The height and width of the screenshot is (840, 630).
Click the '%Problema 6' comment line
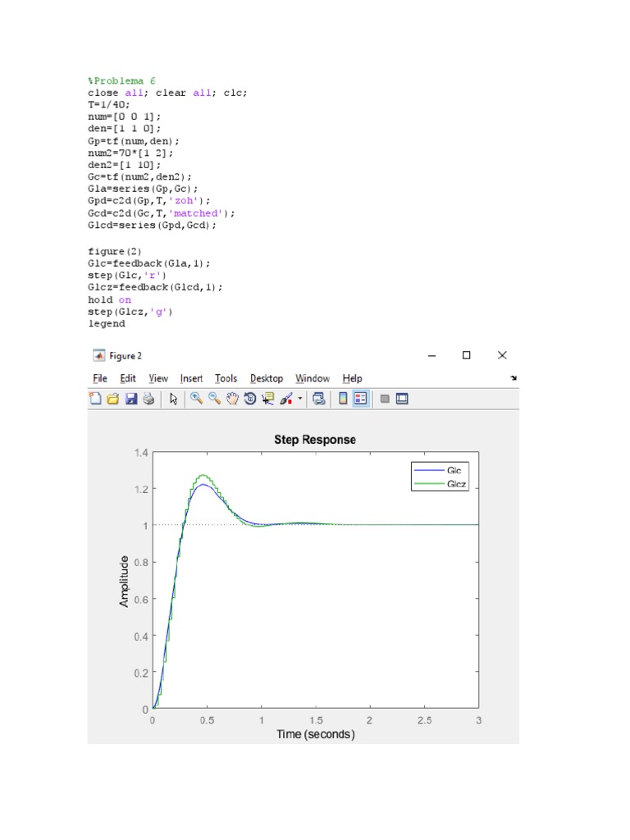point(121,81)
